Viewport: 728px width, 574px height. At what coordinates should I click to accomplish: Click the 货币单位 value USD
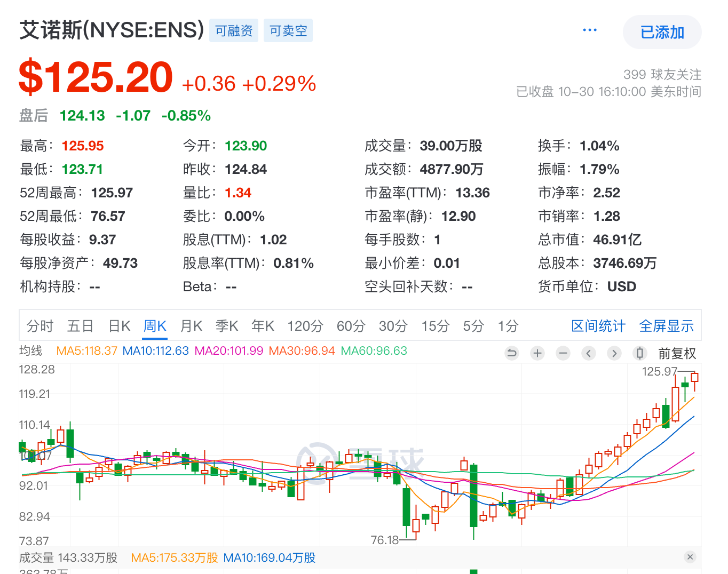pyautogui.click(x=622, y=286)
